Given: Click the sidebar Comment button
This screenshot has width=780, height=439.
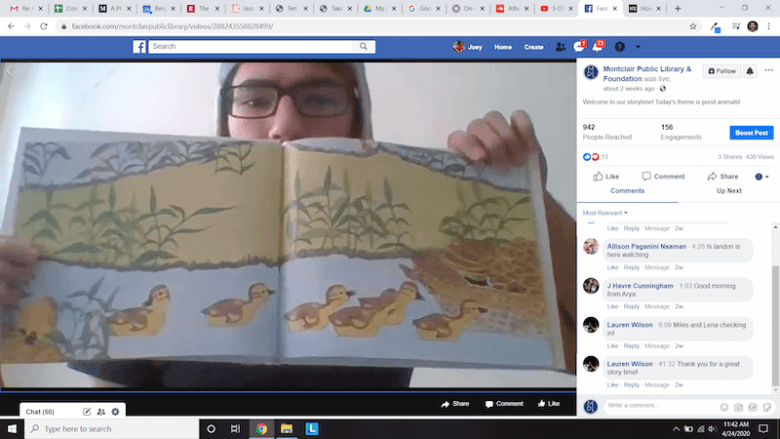Looking at the screenshot, I should tap(663, 176).
